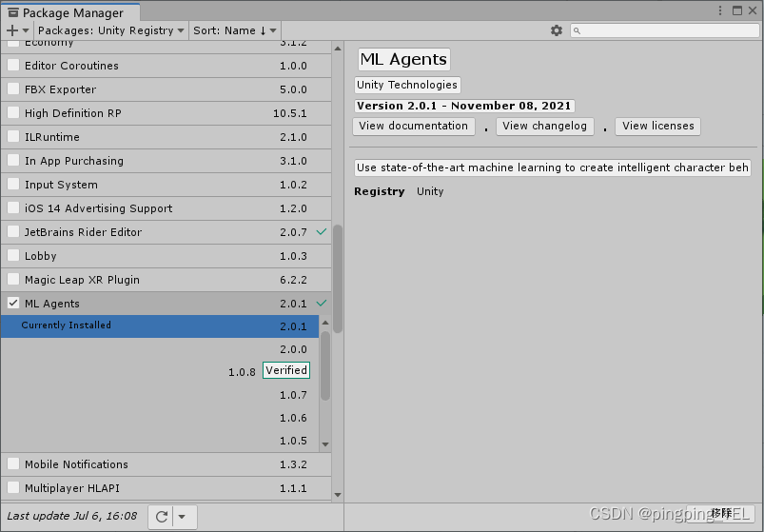Select ML Agents version 1.0.6

[160, 418]
